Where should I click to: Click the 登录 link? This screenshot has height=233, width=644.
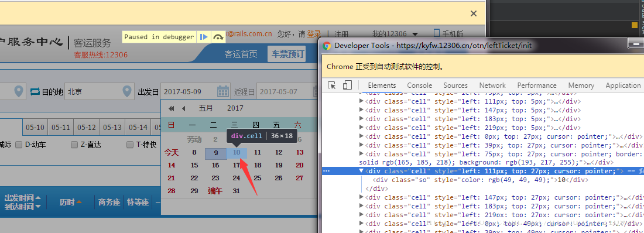coord(314,34)
